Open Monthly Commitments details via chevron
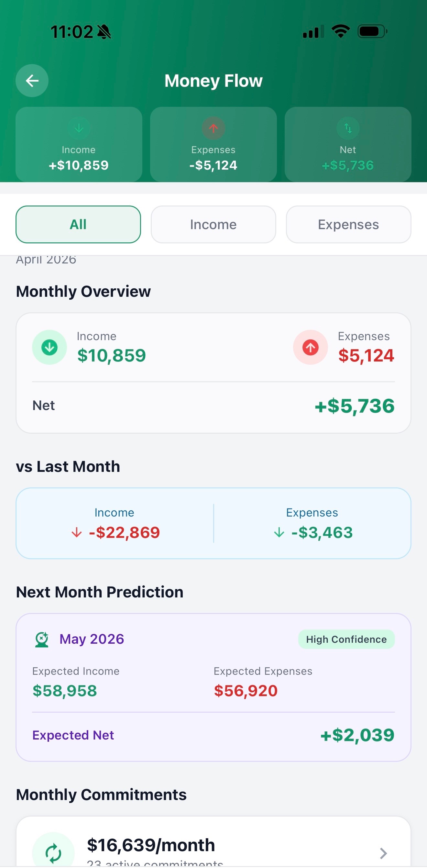 pos(383,853)
